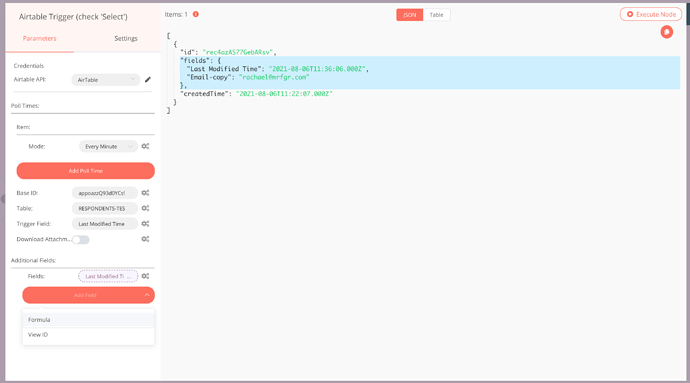
Task: Click the Last Modified Time timestamp value
Action: [317, 69]
